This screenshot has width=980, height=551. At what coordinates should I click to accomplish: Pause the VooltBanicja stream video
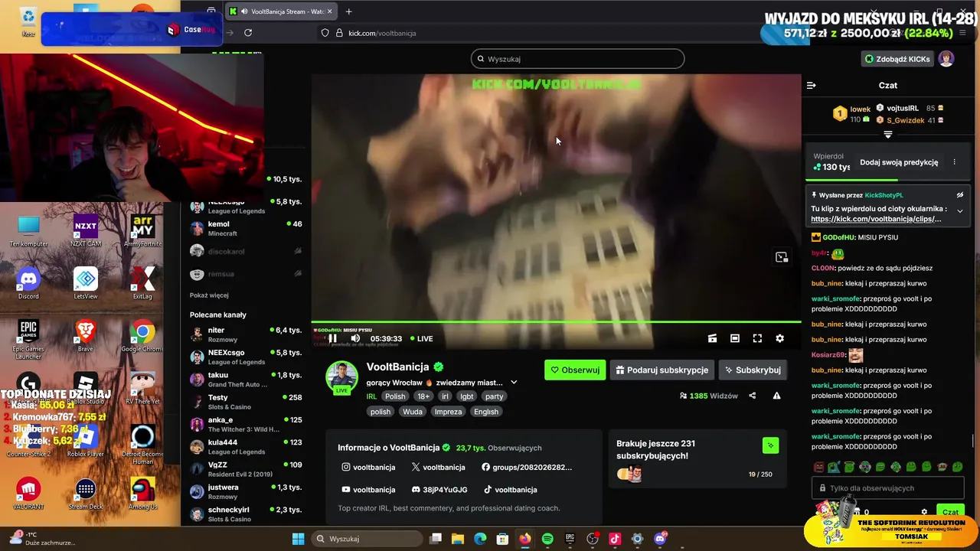click(x=332, y=338)
